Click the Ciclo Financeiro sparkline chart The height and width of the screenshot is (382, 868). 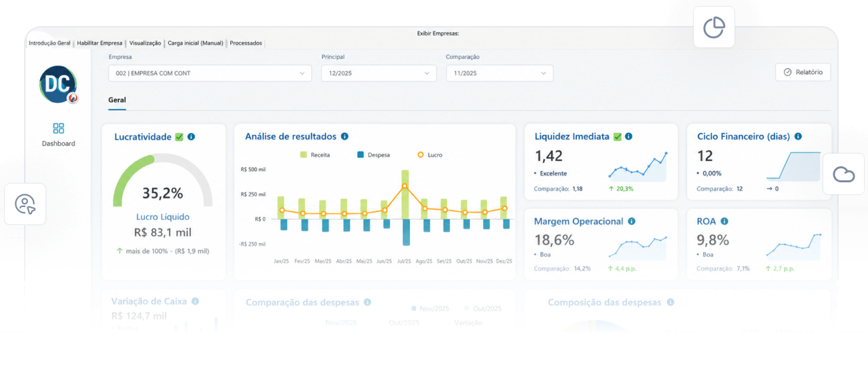click(793, 166)
